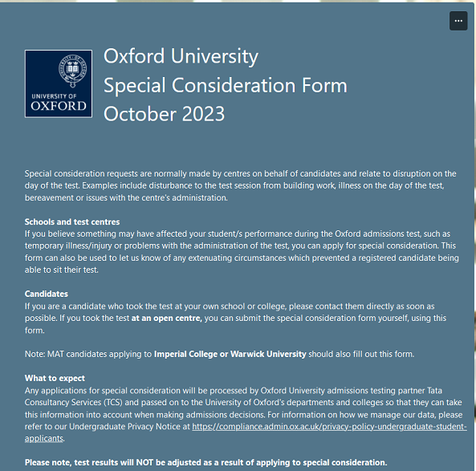Click the bold 'at an open centre' text
This screenshot has width=476, height=471.
pos(167,318)
